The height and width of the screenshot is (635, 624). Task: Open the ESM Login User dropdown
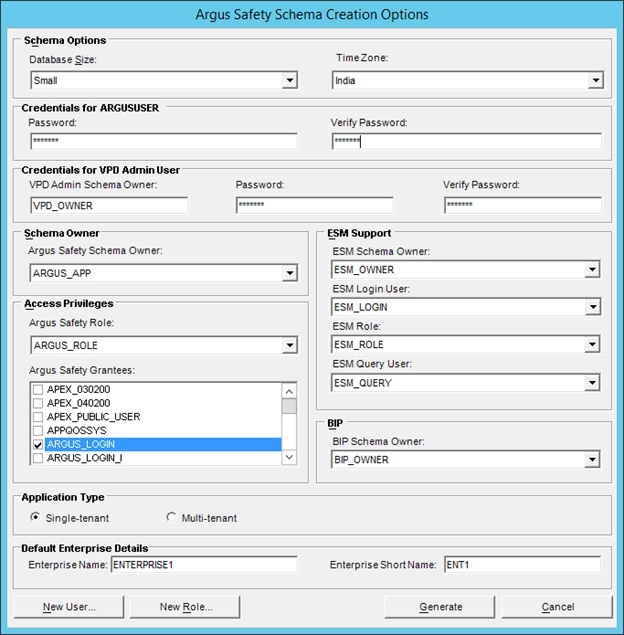[592, 307]
